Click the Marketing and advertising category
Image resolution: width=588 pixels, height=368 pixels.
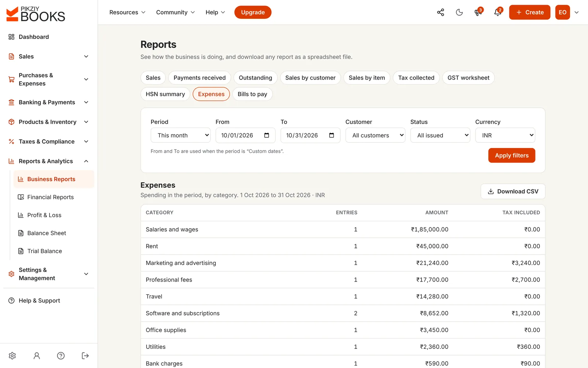click(181, 263)
